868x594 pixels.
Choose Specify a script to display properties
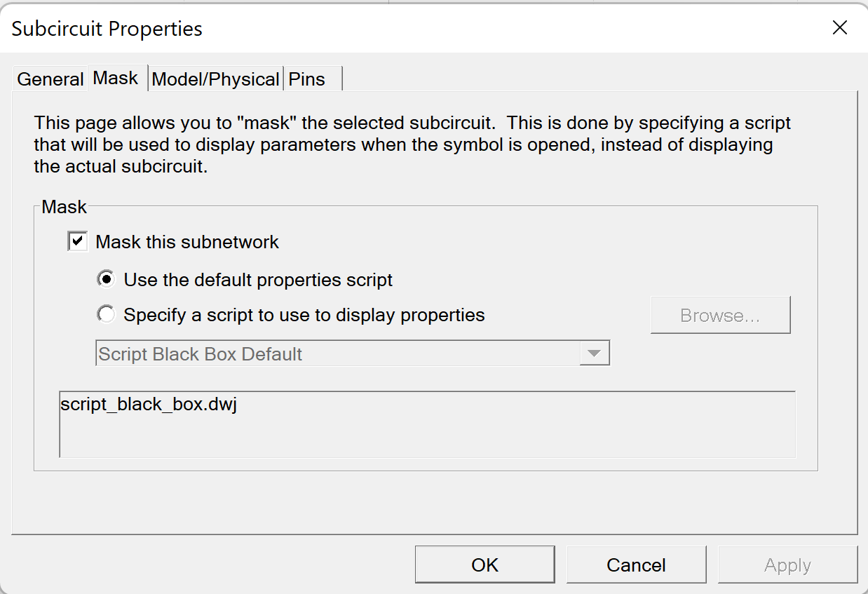click(x=107, y=315)
